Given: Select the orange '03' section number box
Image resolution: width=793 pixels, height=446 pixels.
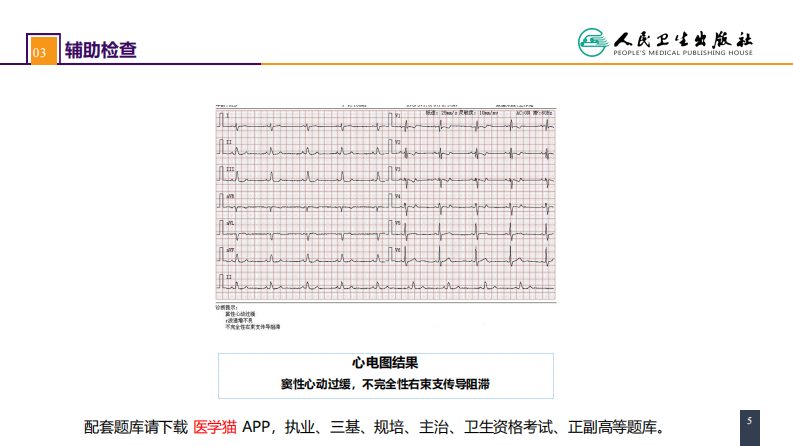Looking at the screenshot, I should pos(43,50).
